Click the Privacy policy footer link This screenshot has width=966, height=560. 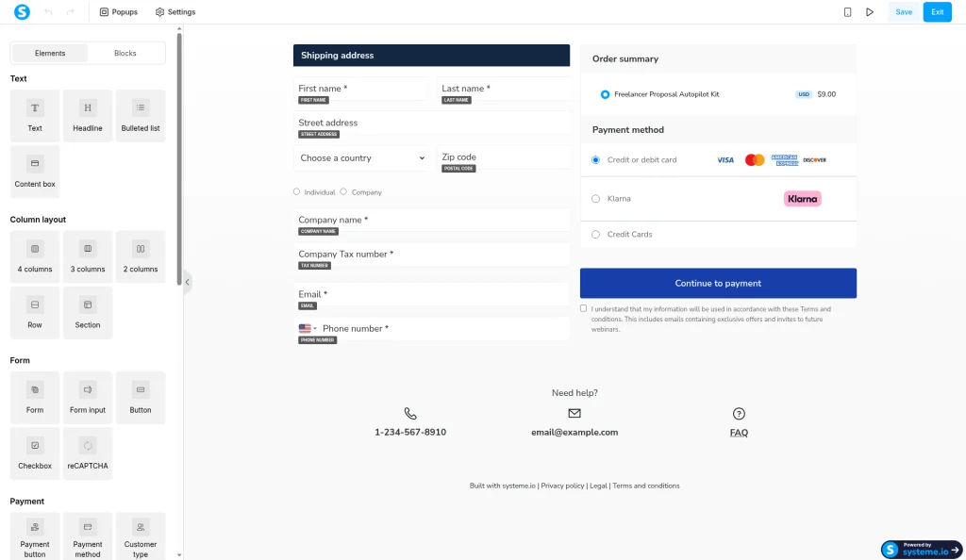tap(562, 486)
